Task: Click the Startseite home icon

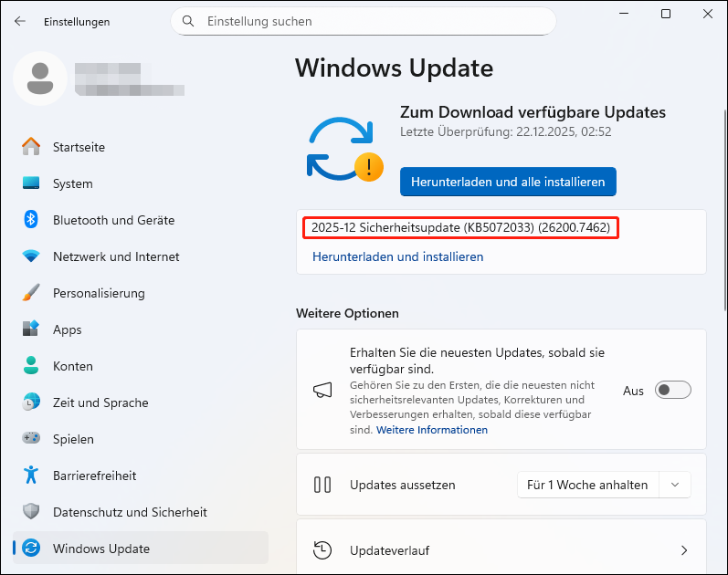Action: pyautogui.click(x=31, y=147)
